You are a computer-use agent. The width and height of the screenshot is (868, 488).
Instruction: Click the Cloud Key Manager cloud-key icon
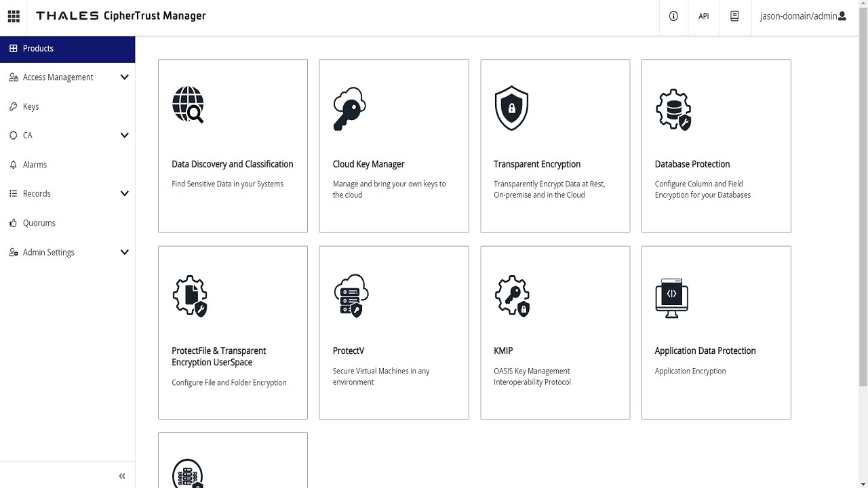pos(350,108)
